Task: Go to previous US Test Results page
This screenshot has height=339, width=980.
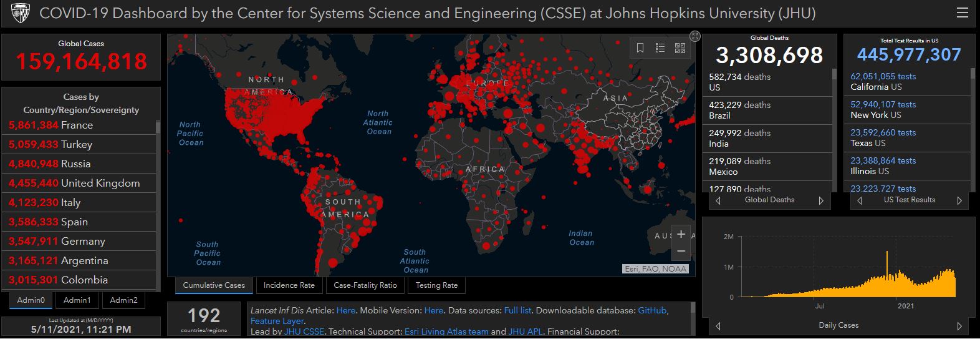Action: coord(860,200)
